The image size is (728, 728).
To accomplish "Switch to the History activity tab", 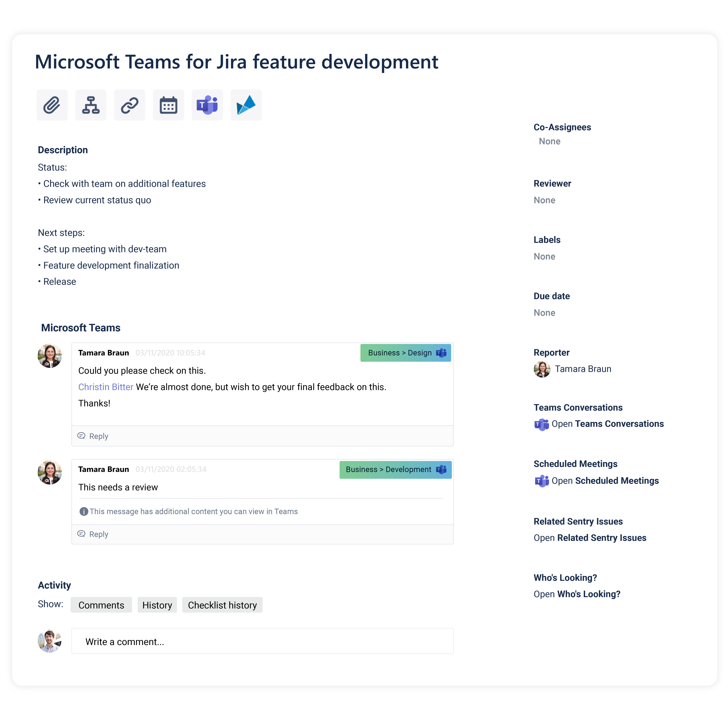I will 157,605.
